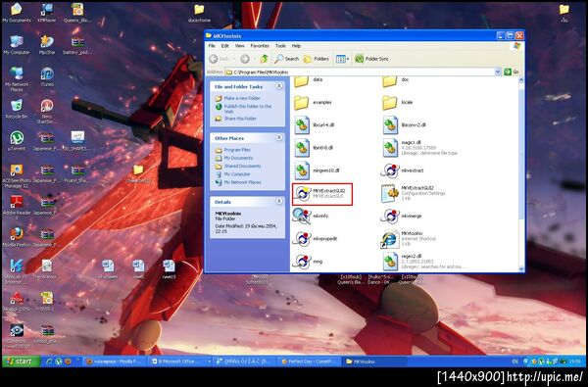Select the iTunes desktop shortcut
This screenshot has width=588, height=387.
pos(47,76)
